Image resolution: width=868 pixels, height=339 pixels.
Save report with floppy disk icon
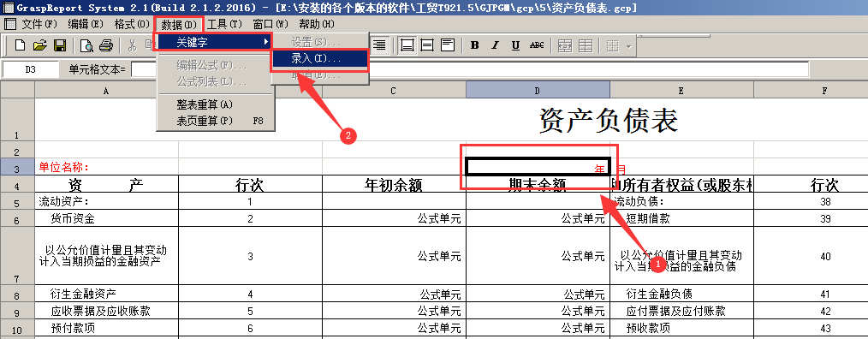coord(59,45)
